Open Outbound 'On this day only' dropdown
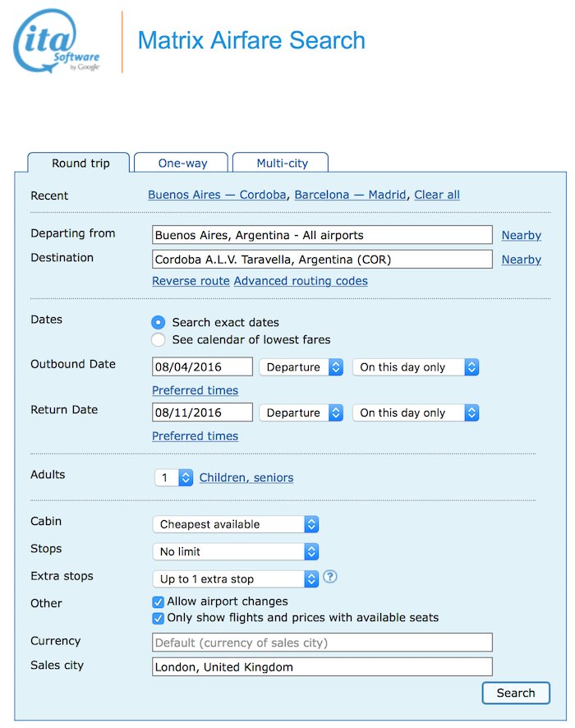Image resolution: width=575 pixels, height=728 pixels. point(416,366)
